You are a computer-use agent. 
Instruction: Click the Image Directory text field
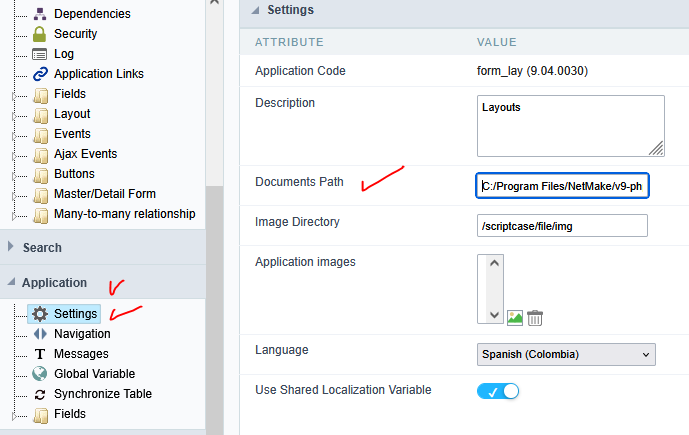[562, 226]
